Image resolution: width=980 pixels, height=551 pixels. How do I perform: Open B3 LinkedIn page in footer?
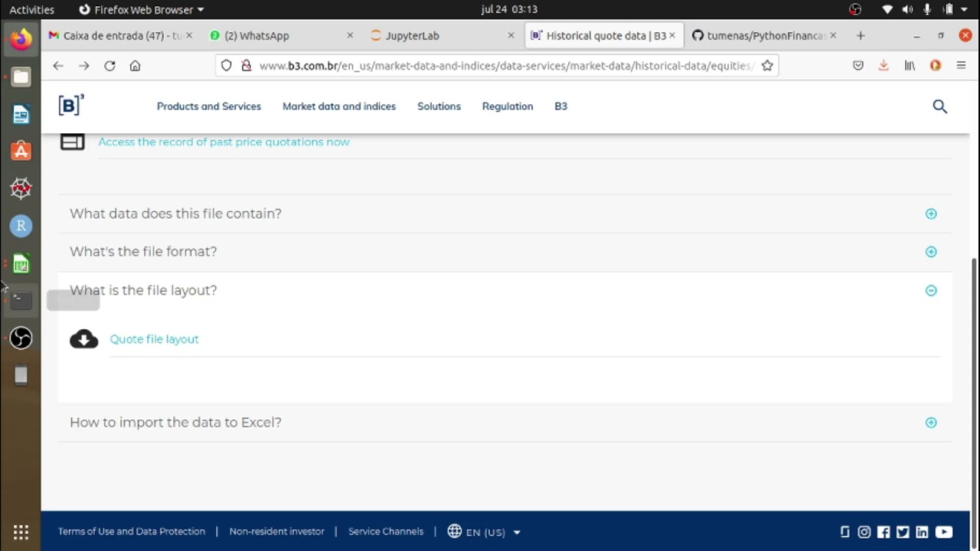922,532
